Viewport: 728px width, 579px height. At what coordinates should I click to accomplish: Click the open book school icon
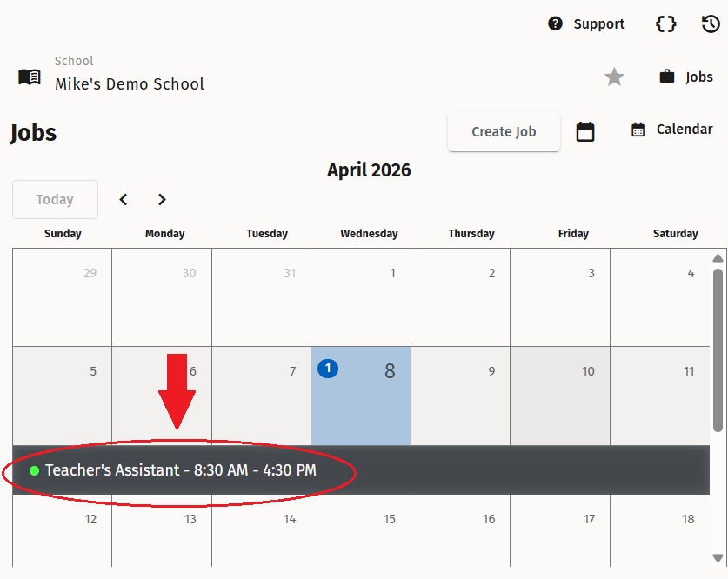click(30, 77)
